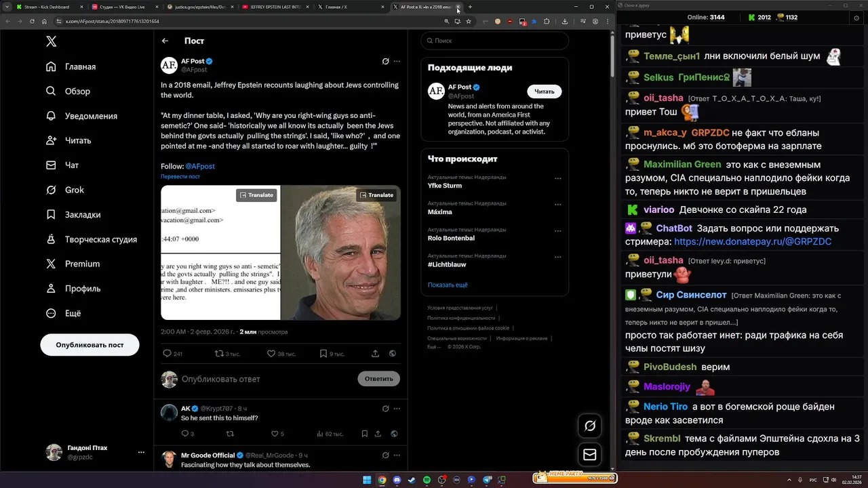Like AK's reply with 5
This screenshot has width=868, height=488.
(275, 434)
